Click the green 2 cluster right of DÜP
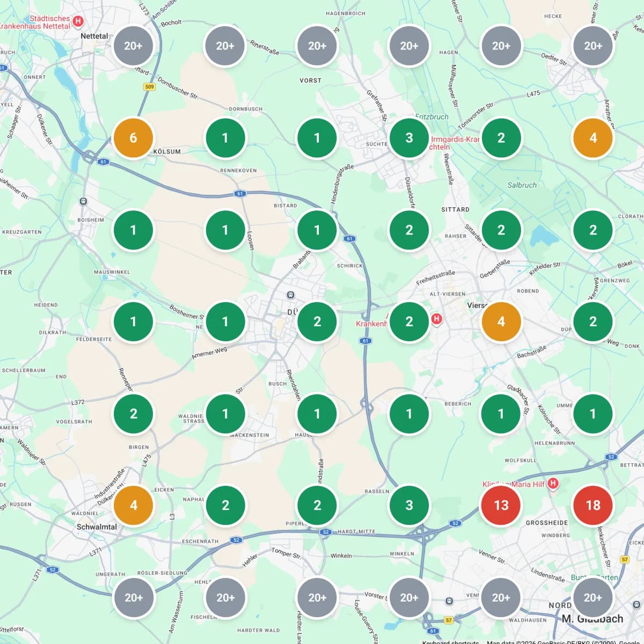The image size is (644, 644). 592,321
